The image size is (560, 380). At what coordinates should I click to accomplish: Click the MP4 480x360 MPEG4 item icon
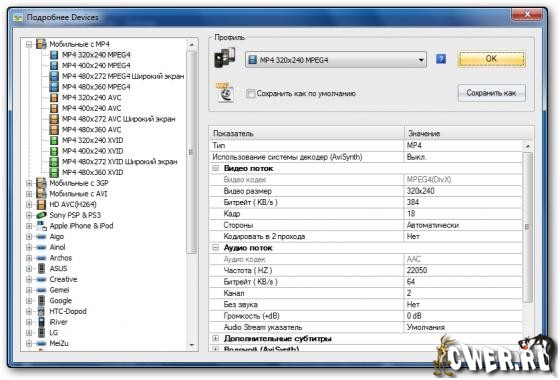click(54, 87)
